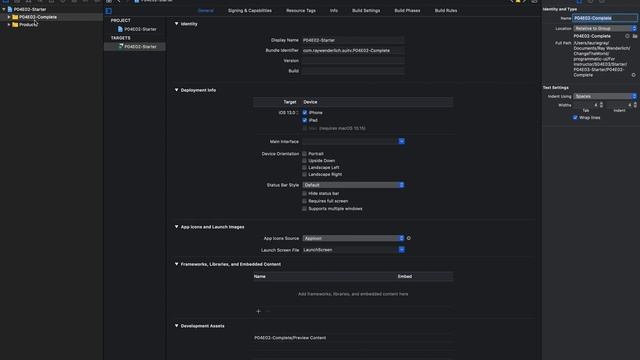Reveal full path in Finder arrow
This screenshot has height=360, width=640.
[633, 75]
